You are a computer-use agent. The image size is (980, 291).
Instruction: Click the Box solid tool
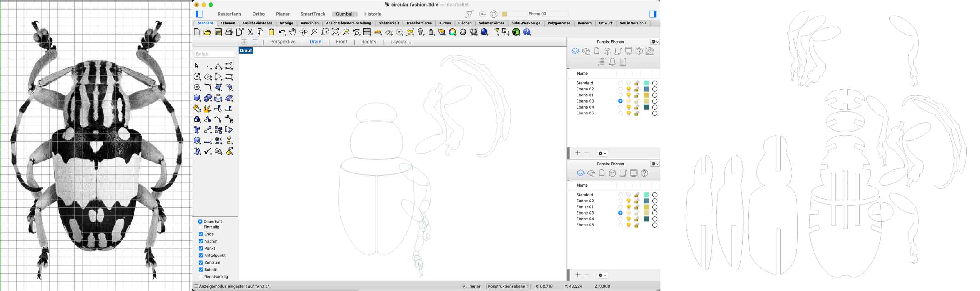197,98
